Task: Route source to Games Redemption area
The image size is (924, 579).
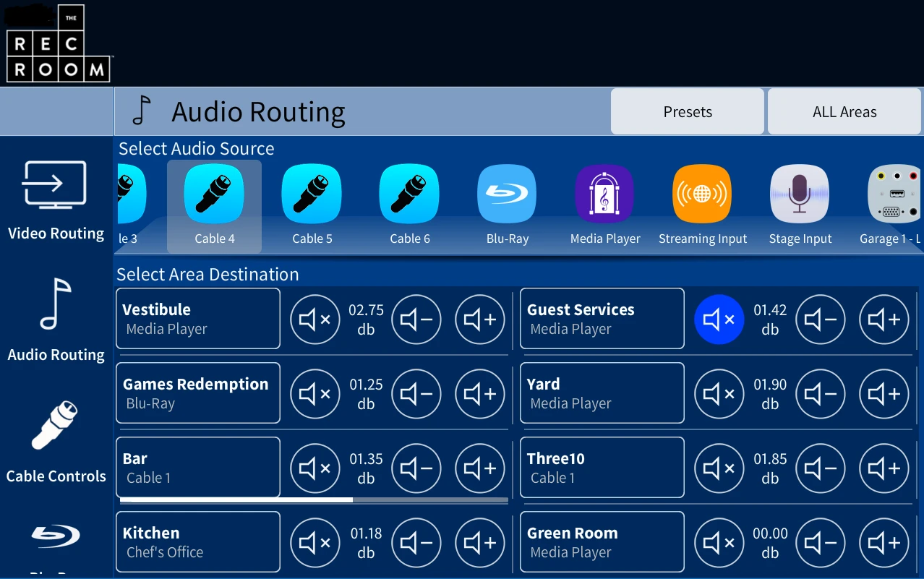Action: pyautogui.click(x=197, y=393)
